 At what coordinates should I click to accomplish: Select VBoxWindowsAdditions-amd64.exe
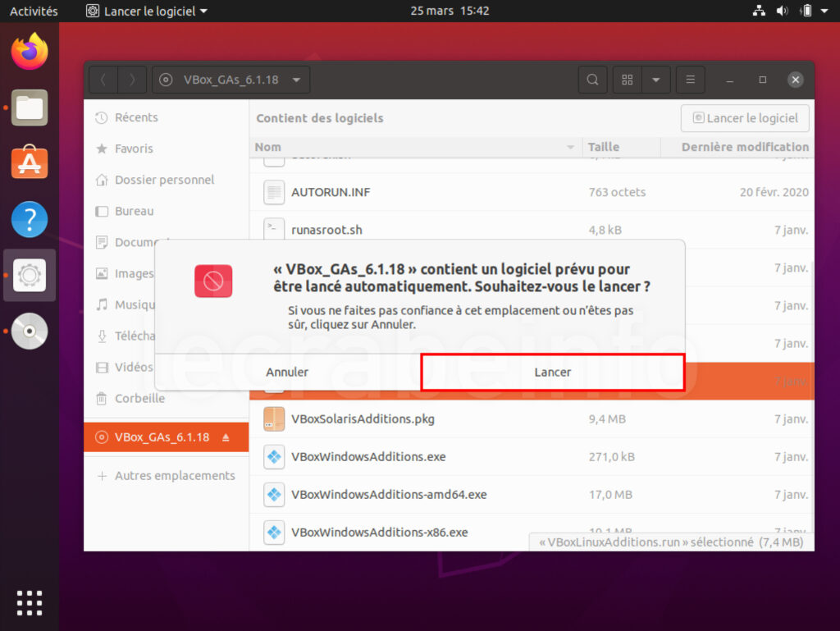point(532,495)
